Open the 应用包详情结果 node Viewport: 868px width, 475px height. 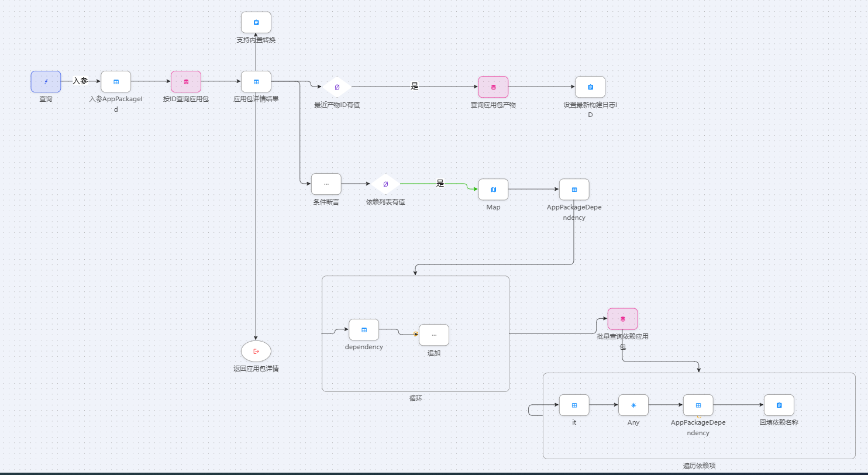256,82
